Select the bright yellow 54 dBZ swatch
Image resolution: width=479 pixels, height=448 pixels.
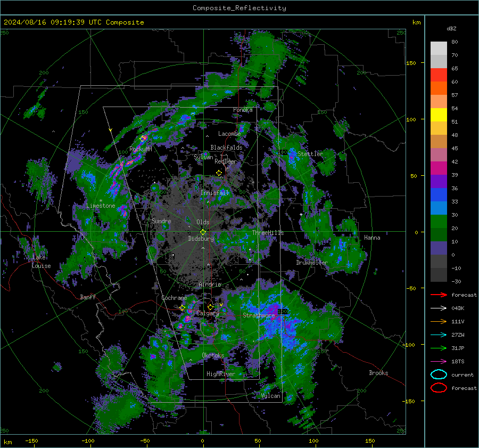coord(439,115)
